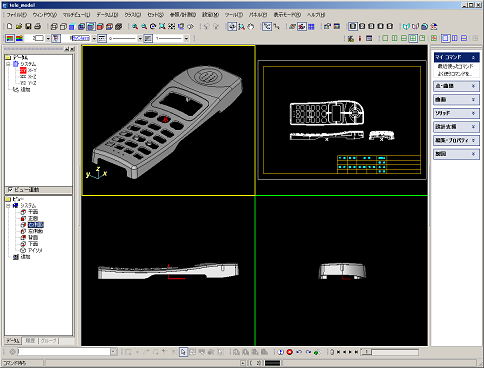The width and height of the screenshot is (484, 368).
Task: Select the アイソメ view in view tree
Action: click(32, 250)
